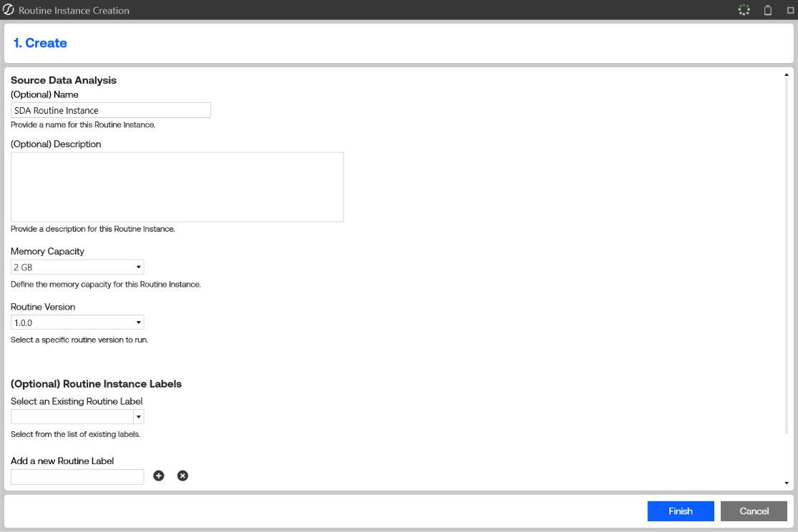Screen dimensions: 798x532
Task: Click the "(Optional) Description" label
Action: [x=56, y=144]
